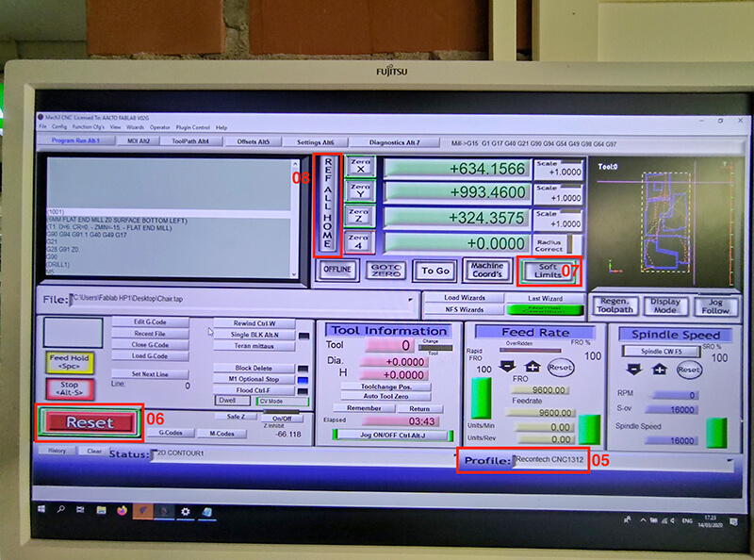Screen dimensions: 754x560
Task: Open Firefox from the Windows taskbar
Action: pos(122,511)
